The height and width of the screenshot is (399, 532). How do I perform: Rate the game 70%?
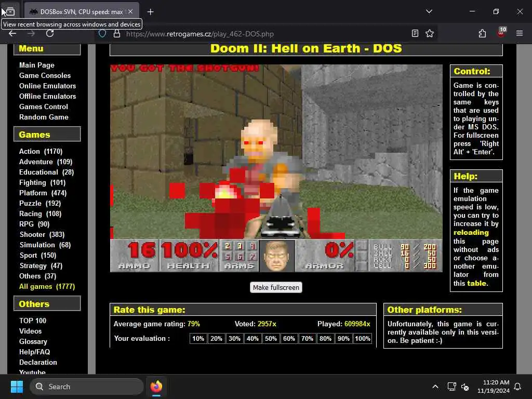pos(307,339)
